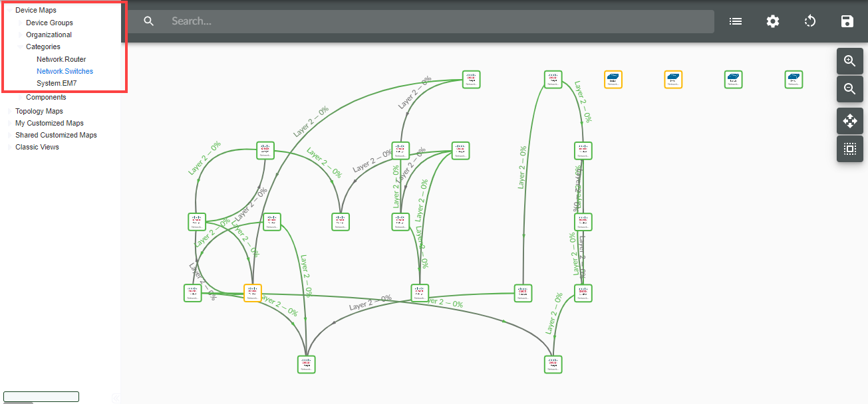Image resolution: width=868 pixels, height=404 pixels.
Task: Click the dotted-square select area tool
Action: coord(849,149)
